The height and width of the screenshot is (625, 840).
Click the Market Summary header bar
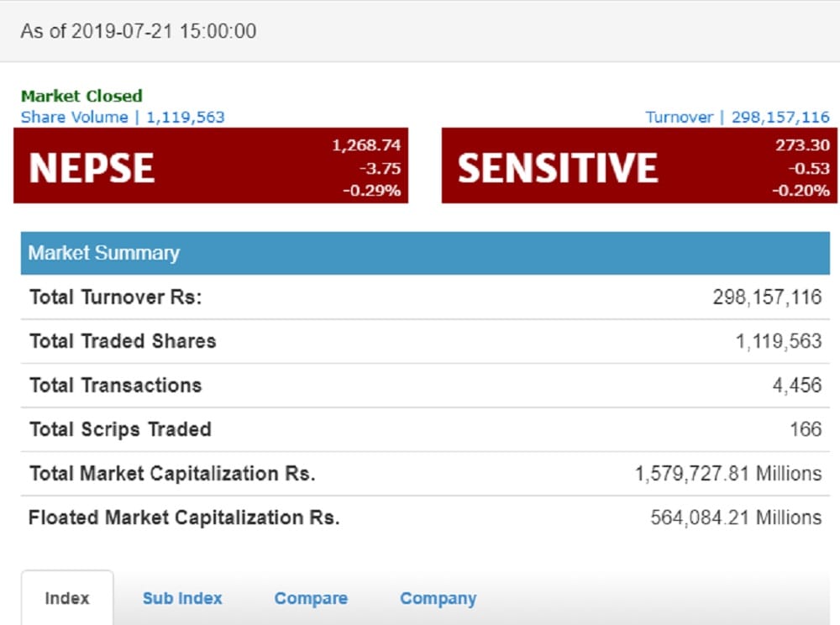(425, 253)
